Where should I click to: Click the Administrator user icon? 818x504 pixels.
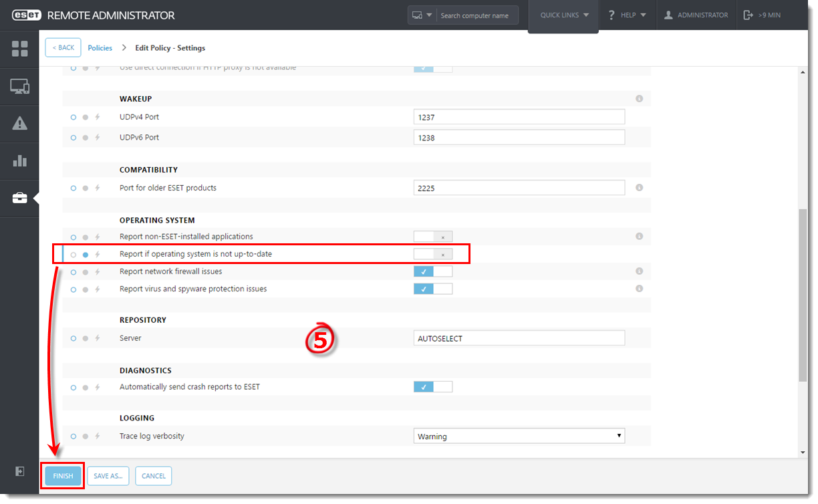696,15
